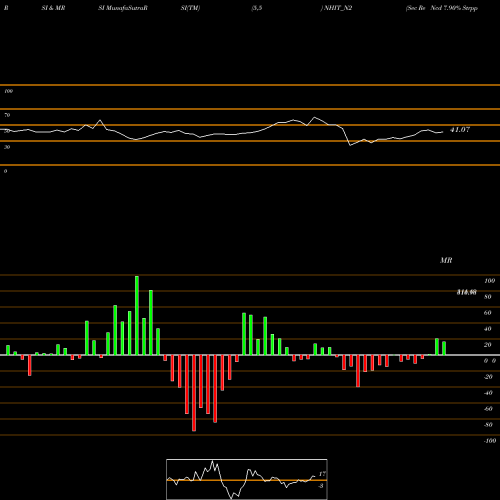Click the MR axis label -20
Image resolution: width=500 pixels, height=500 pixels.
[488, 377]
